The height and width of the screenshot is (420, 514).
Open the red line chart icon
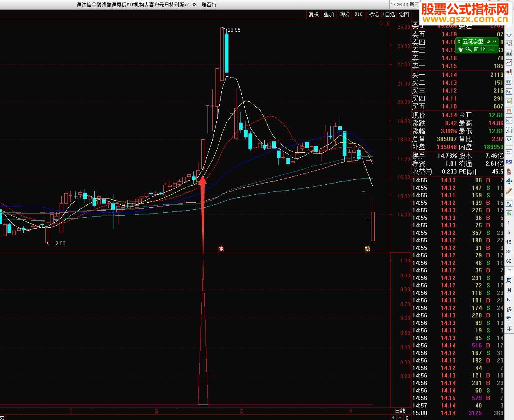[509, 63]
